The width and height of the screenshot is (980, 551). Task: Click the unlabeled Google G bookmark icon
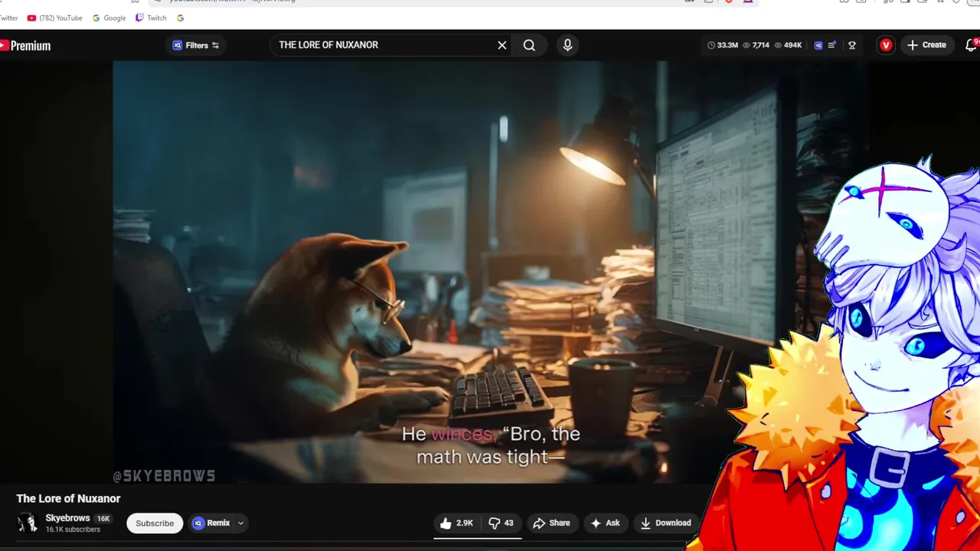click(x=180, y=18)
